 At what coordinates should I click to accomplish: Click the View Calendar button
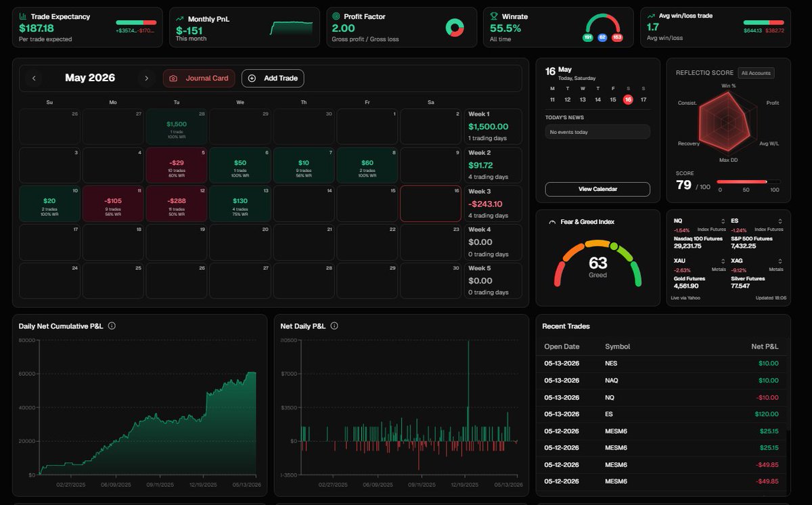[597, 190]
